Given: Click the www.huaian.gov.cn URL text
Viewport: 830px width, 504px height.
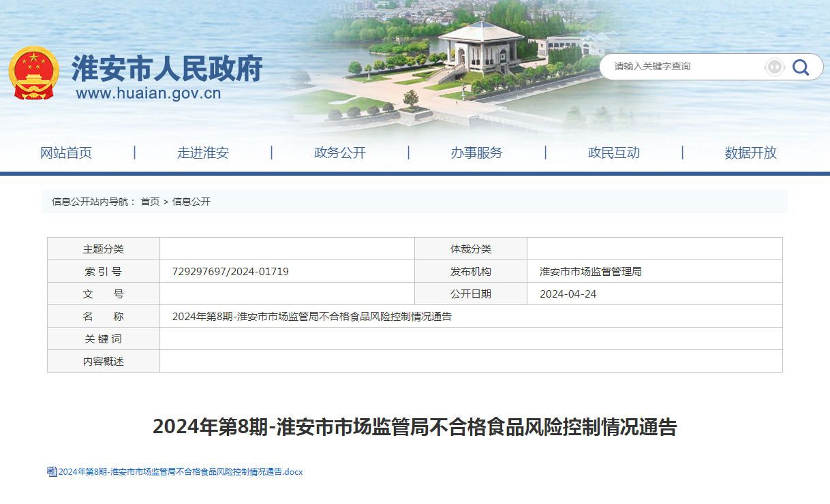Looking at the screenshot, I should (149, 93).
